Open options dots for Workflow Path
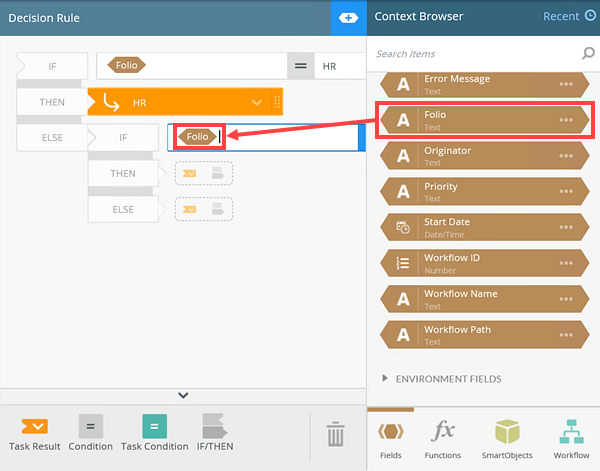This screenshot has width=600, height=471. (x=566, y=335)
